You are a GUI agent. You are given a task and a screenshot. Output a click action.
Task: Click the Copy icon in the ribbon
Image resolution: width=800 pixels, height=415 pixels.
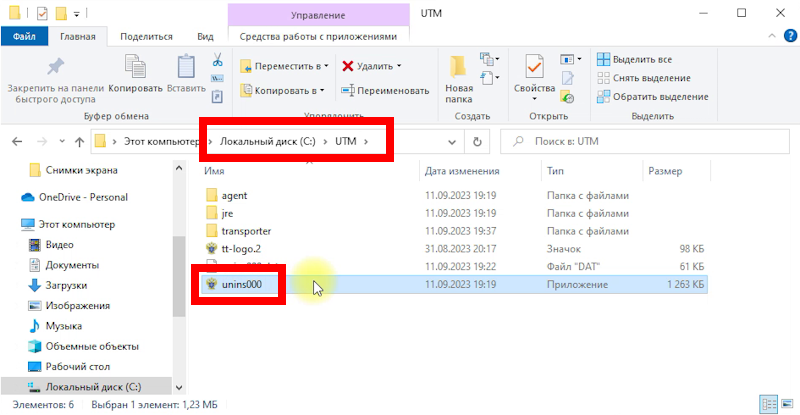pos(136,67)
